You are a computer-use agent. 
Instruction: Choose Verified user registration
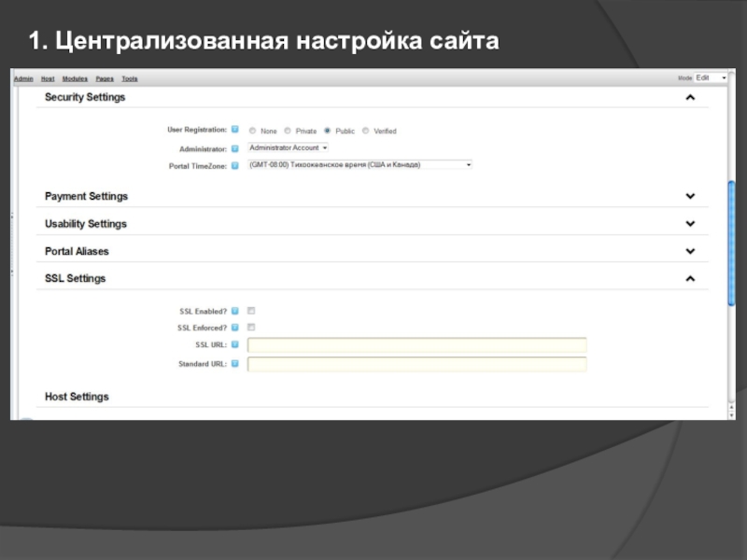coord(365,131)
